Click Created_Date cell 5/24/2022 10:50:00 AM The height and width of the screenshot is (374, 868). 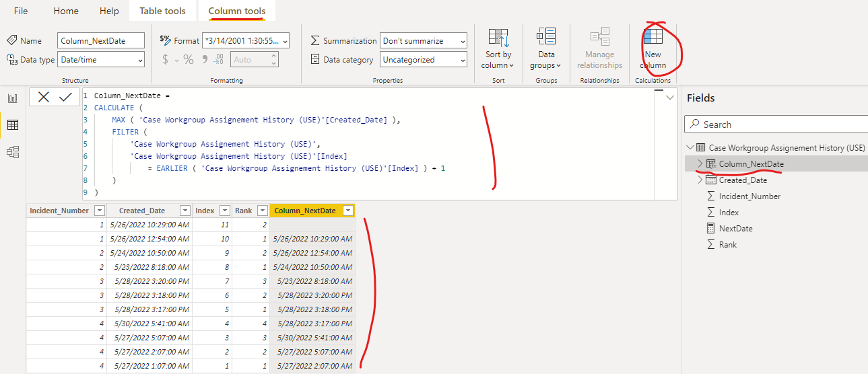149,253
